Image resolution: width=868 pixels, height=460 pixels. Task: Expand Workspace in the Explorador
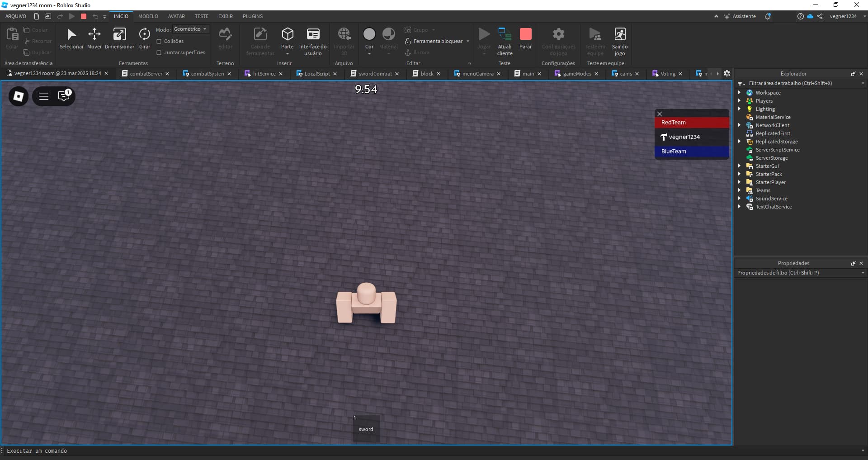pyautogui.click(x=740, y=92)
